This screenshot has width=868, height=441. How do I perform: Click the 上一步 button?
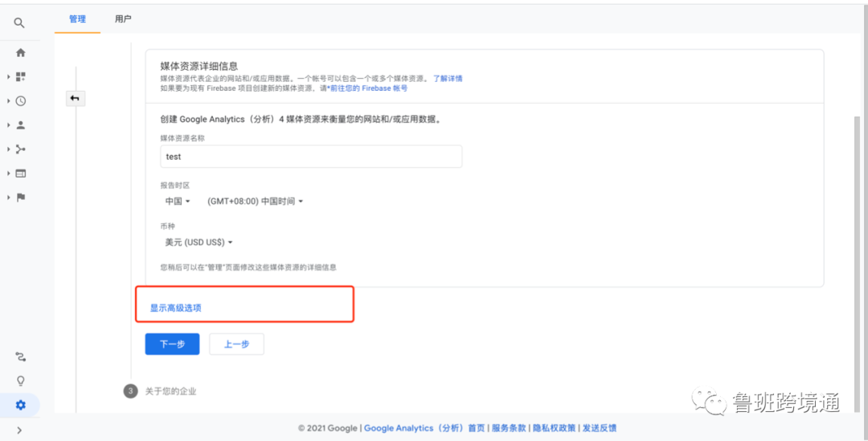coord(236,344)
